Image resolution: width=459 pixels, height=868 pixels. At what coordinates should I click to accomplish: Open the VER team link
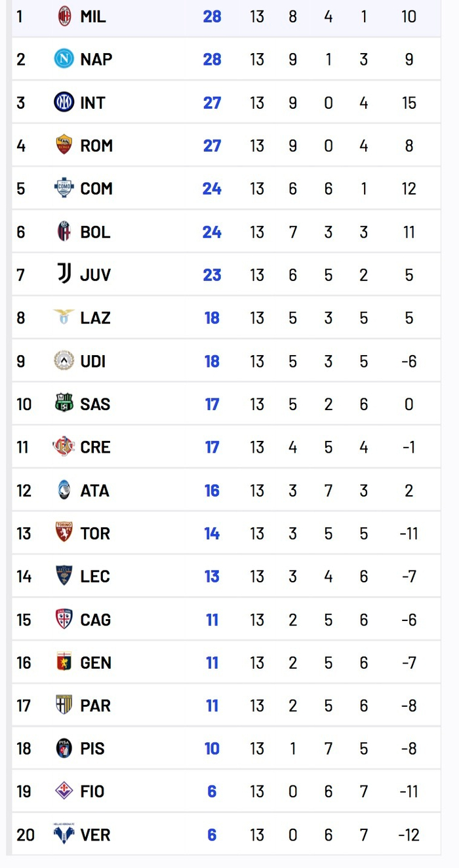point(95,835)
